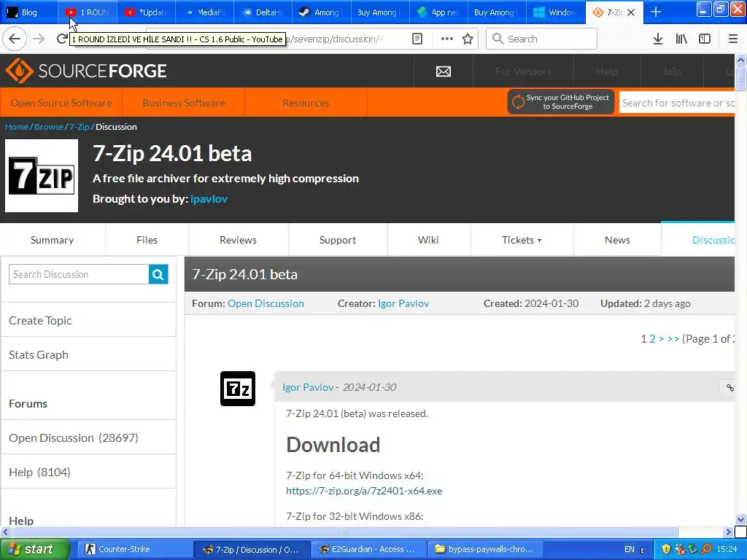Click the vertical scrollbar down arrow
This screenshot has width=747, height=560.
(x=741, y=518)
